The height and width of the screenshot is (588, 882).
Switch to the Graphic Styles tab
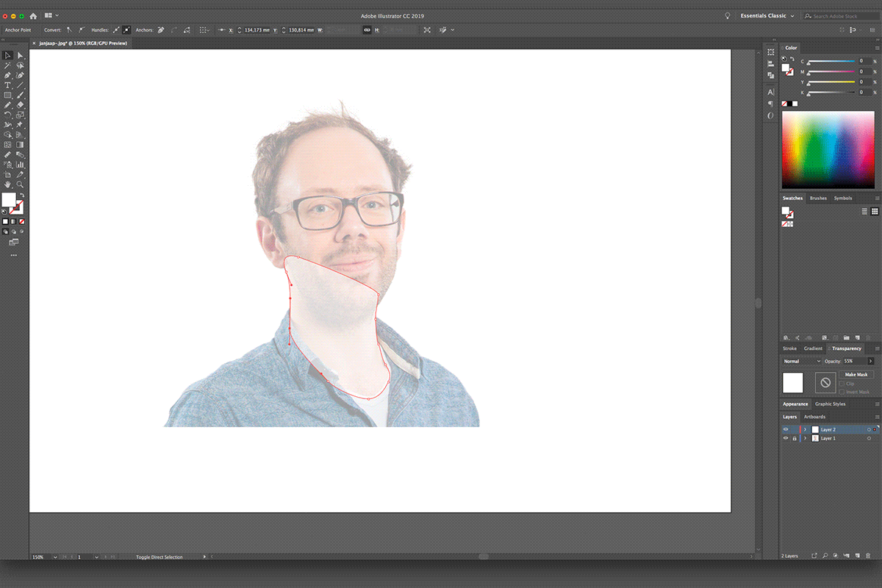click(830, 404)
